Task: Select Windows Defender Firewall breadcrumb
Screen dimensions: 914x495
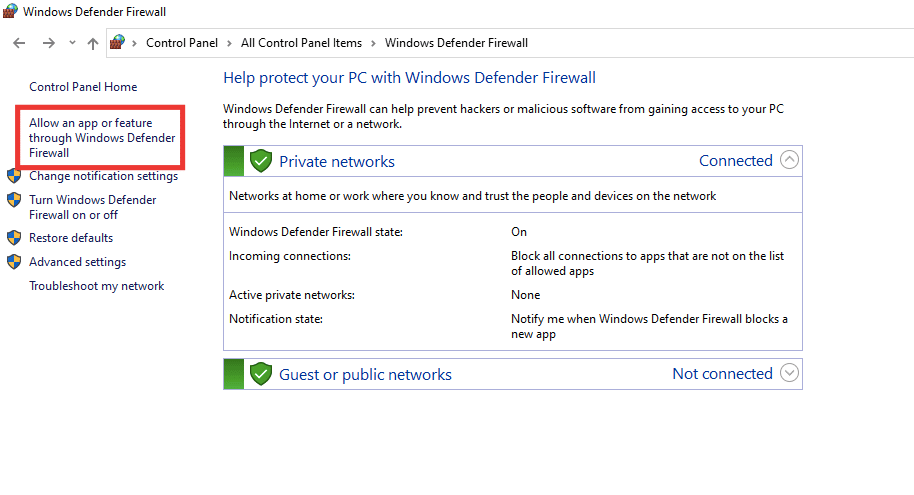Action: 456,43
